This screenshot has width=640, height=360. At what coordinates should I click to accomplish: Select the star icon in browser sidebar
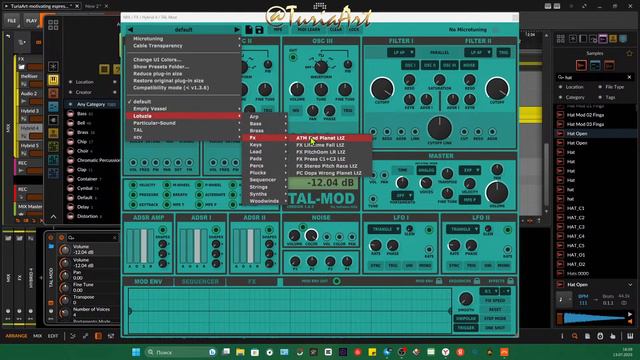(53, 67)
